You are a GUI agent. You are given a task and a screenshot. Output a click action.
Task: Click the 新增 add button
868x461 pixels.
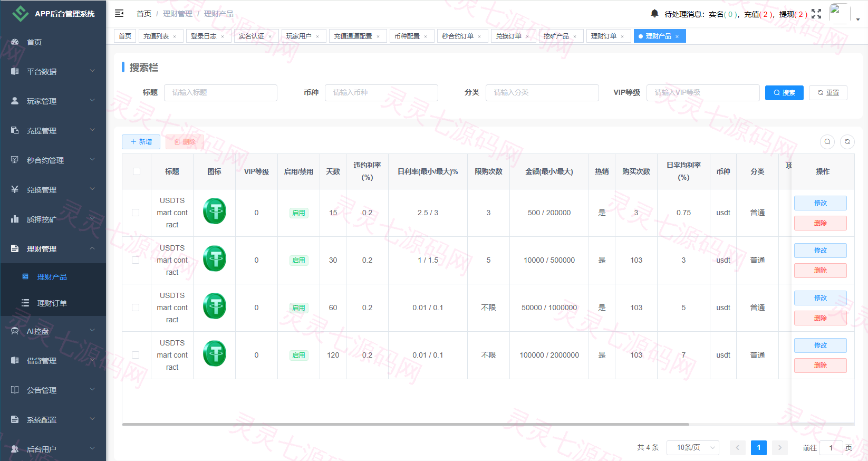(141, 142)
